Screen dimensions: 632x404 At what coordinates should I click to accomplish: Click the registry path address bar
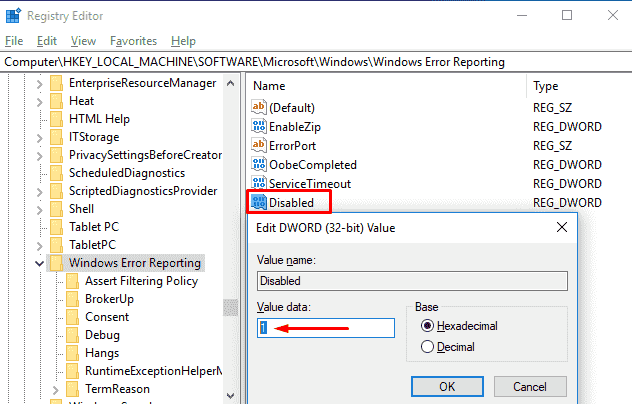click(x=316, y=62)
